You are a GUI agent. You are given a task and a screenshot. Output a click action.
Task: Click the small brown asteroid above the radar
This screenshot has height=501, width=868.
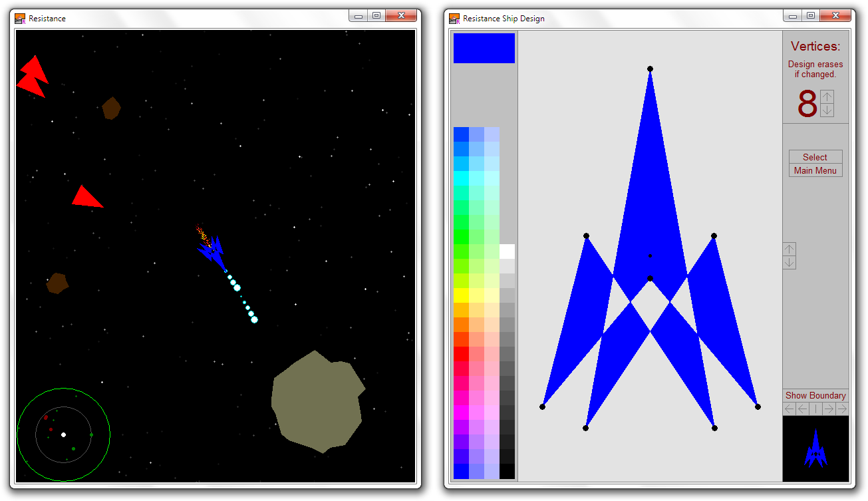coord(57,283)
